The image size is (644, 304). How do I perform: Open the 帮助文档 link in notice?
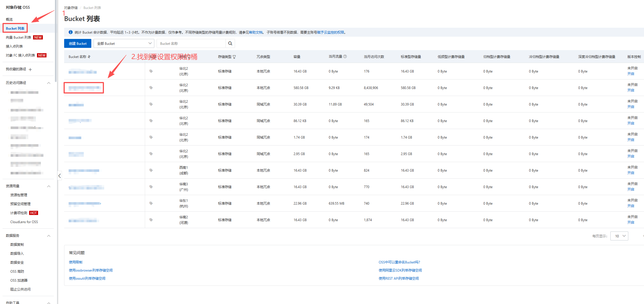pyautogui.click(x=256, y=32)
